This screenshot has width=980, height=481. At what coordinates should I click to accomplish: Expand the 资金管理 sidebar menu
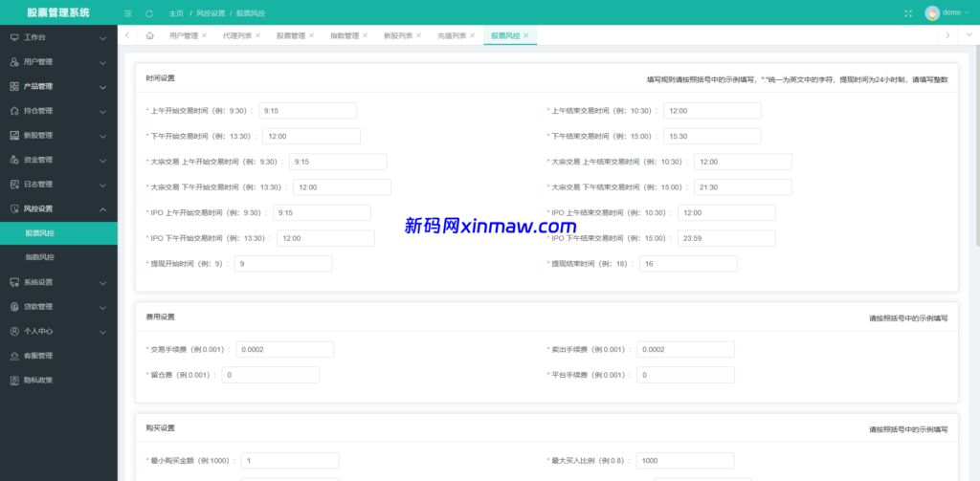point(57,160)
